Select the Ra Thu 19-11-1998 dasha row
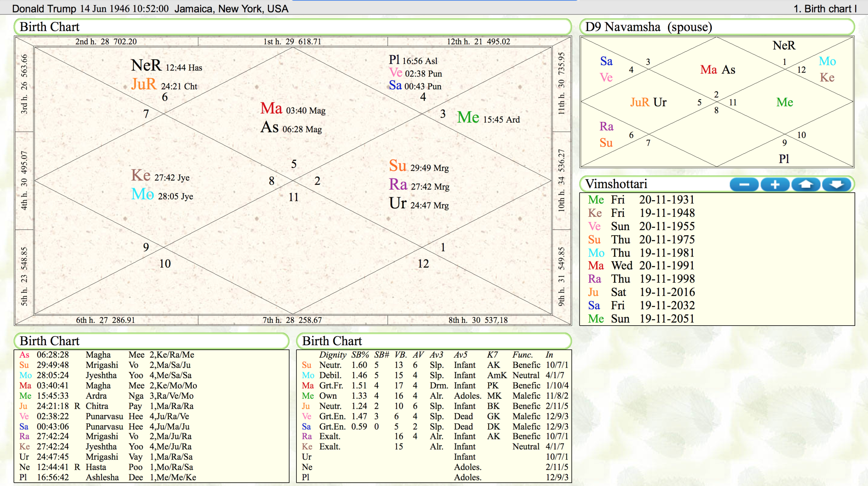 pyautogui.click(x=641, y=279)
